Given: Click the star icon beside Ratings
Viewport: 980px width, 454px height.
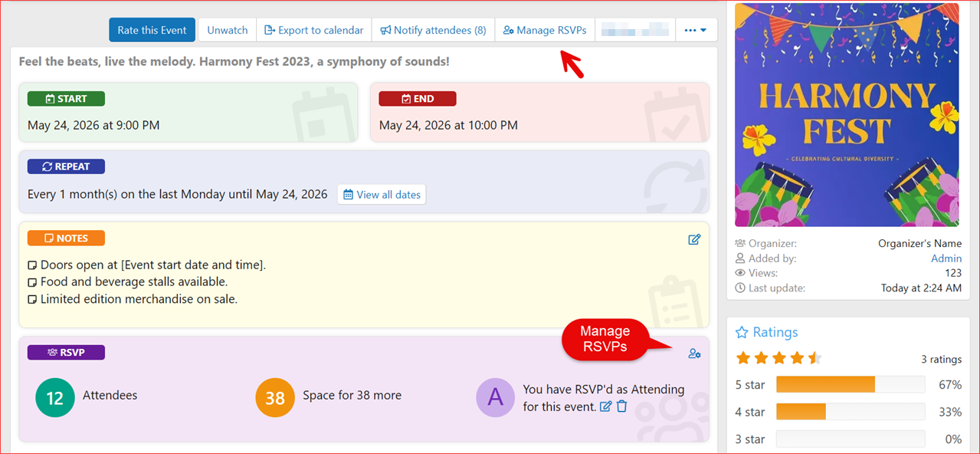Looking at the screenshot, I should [x=742, y=332].
